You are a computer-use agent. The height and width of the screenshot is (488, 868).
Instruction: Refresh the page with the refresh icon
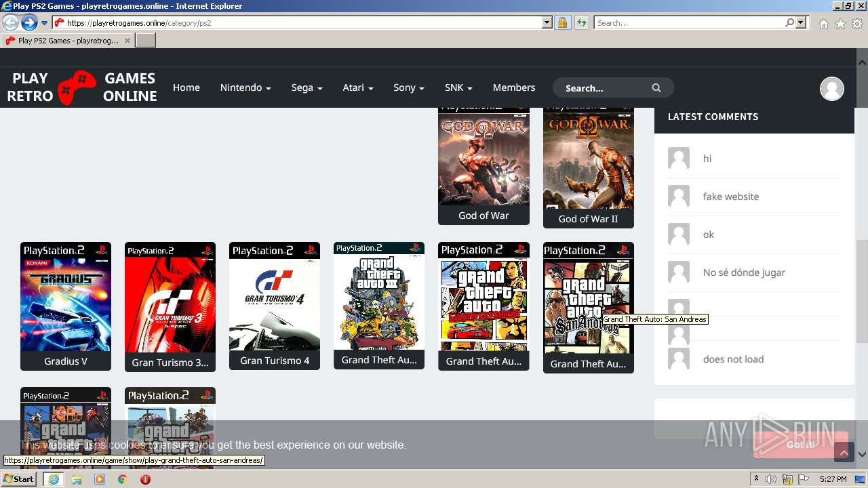[581, 23]
